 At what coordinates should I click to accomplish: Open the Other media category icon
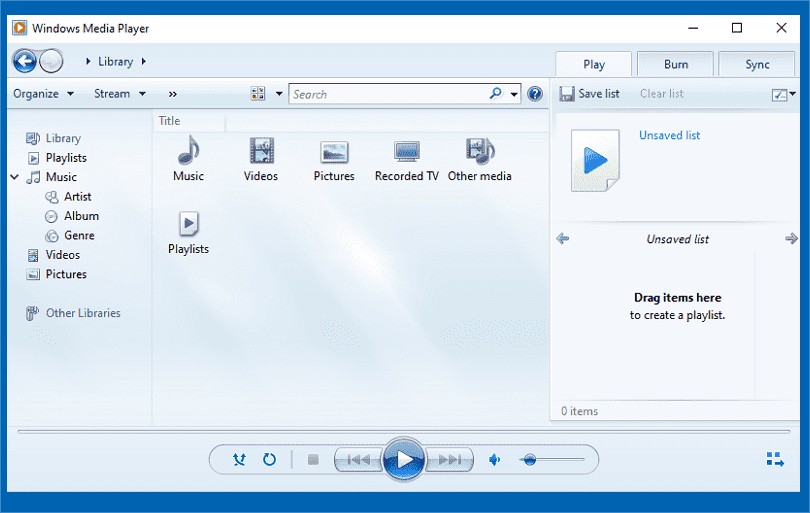[480, 151]
